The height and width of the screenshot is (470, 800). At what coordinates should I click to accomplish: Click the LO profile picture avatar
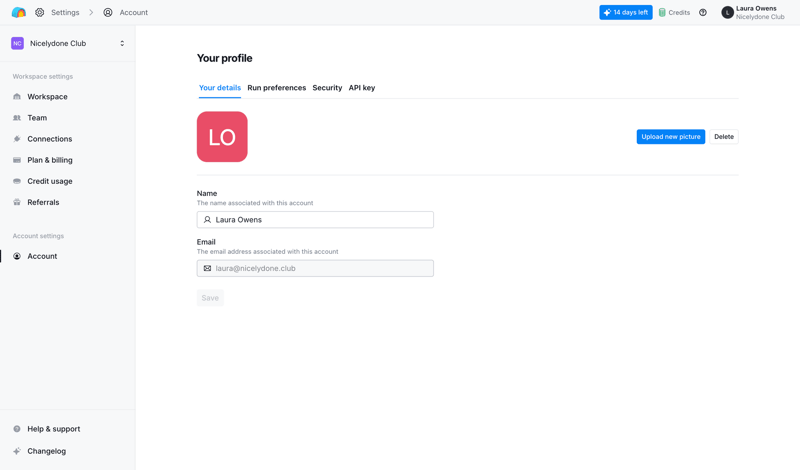(x=222, y=137)
